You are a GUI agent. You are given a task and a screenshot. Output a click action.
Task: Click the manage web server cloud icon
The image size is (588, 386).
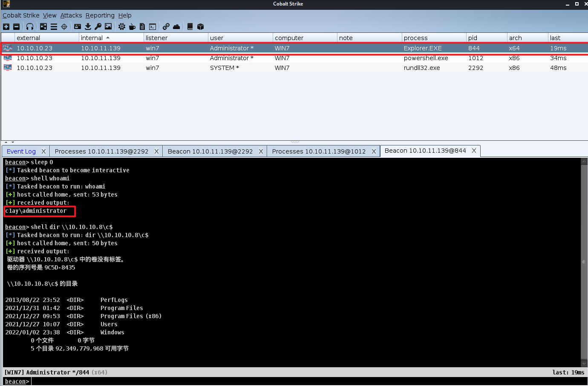(x=176, y=26)
